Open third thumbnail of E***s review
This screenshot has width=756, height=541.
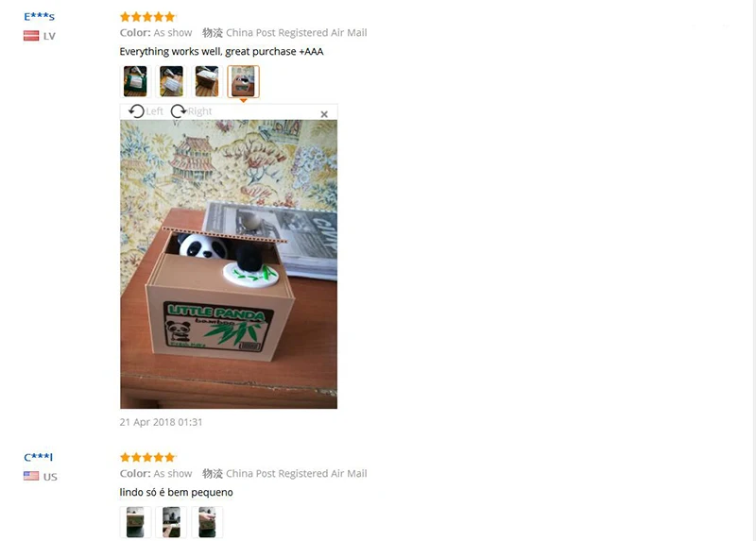coord(207,81)
